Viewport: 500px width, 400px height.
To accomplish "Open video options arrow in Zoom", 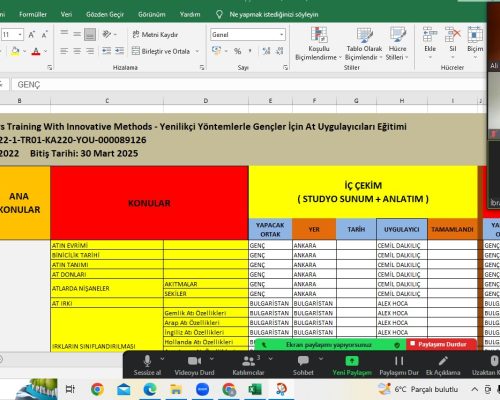I will pos(211,359).
